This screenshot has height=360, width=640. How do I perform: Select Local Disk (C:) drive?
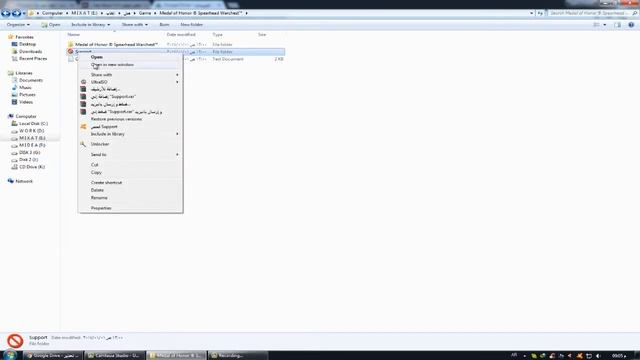[x=33, y=124]
